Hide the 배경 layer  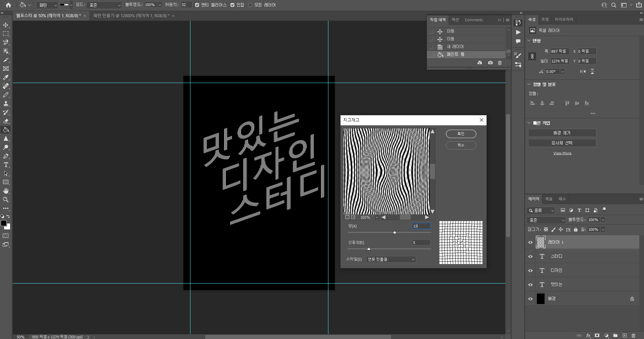(531, 299)
